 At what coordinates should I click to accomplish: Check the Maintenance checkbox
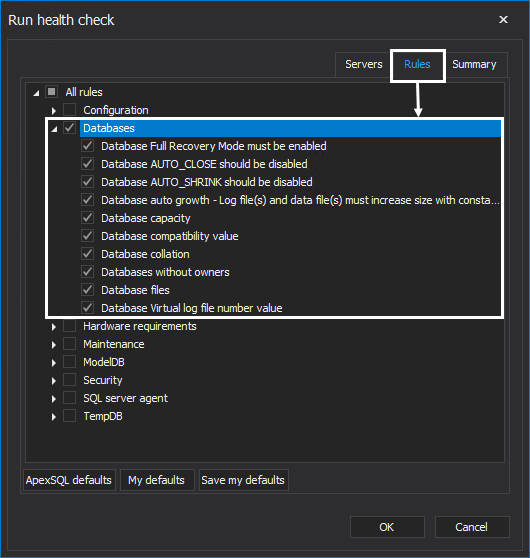[69, 344]
